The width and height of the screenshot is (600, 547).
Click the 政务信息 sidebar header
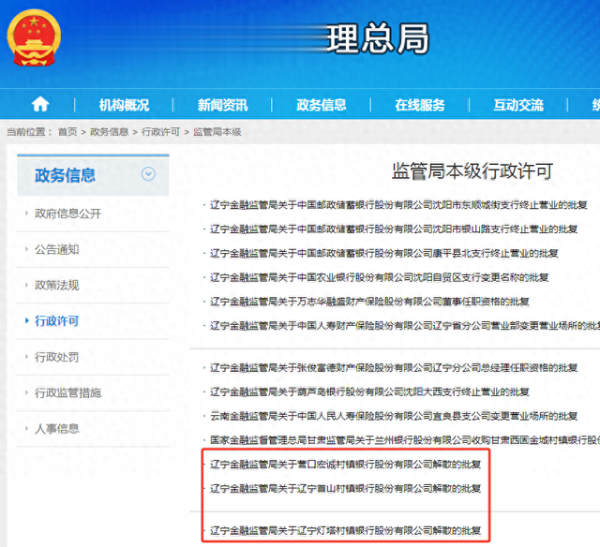[93, 175]
